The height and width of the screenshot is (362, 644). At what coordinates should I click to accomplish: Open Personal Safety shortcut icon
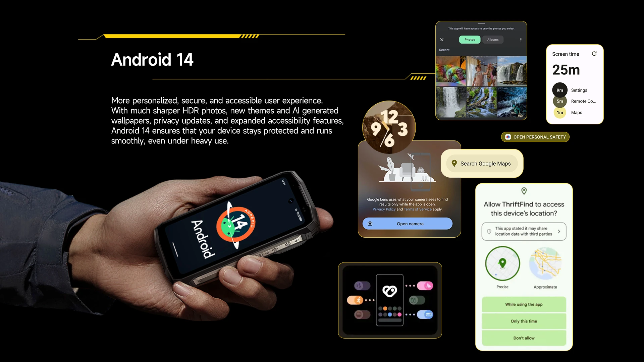pyautogui.click(x=508, y=137)
